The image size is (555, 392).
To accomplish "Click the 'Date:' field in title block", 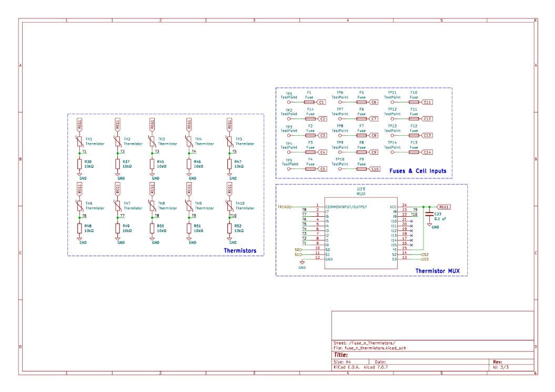I will tap(380, 362).
